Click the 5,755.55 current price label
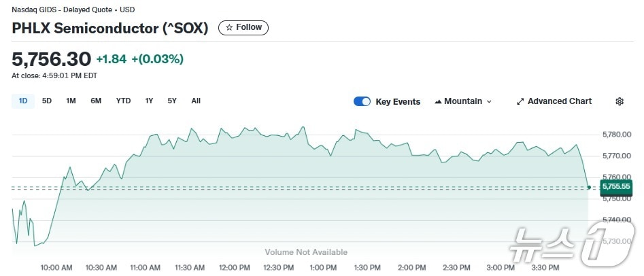This screenshot has height=276, width=644. [x=615, y=186]
